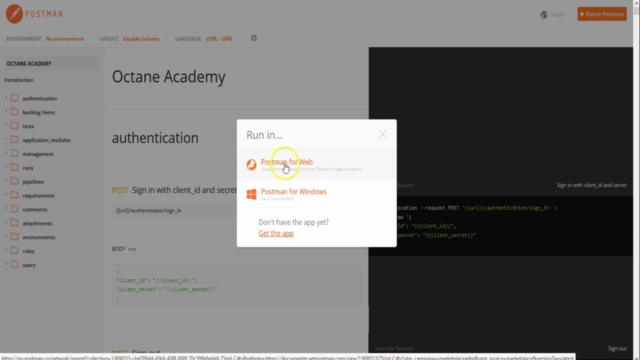Open the application_modules sidebar entry
Screen dimensions: 640x360
(47, 140)
